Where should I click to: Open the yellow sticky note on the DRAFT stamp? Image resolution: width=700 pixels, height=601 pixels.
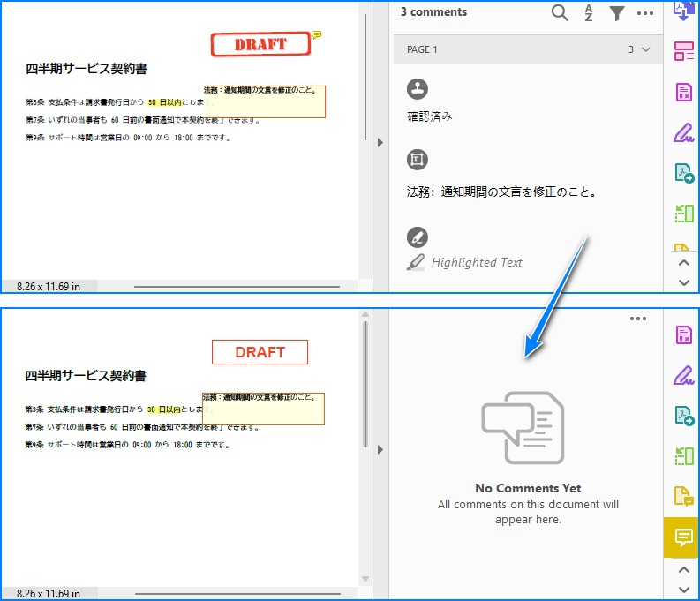317,34
